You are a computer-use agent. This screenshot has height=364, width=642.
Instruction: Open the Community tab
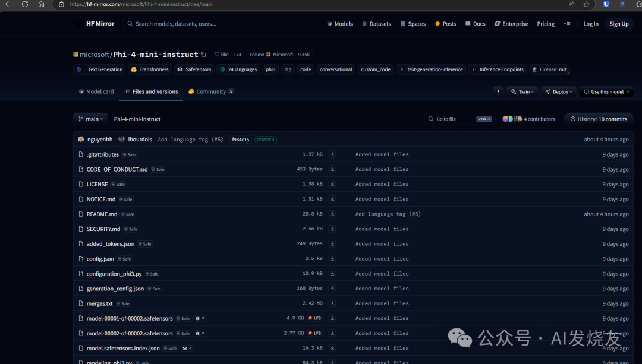(211, 91)
